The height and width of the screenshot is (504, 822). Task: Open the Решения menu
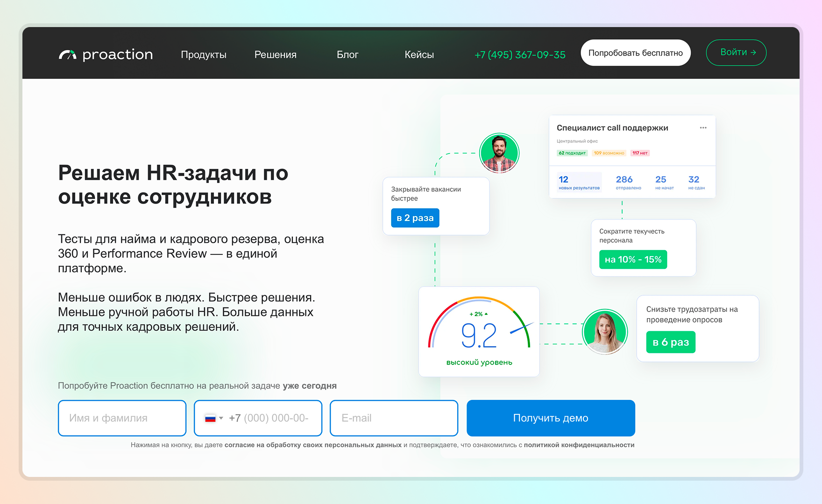pyautogui.click(x=276, y=55)
